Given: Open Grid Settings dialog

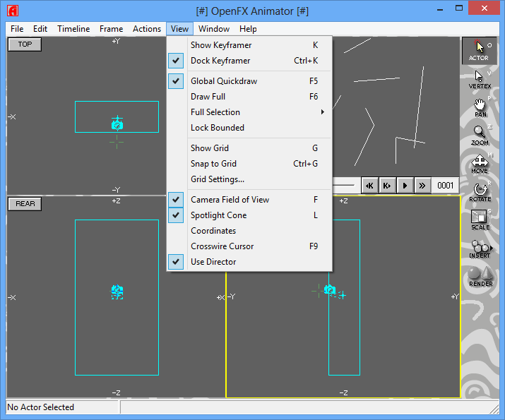Looking at the screenshot, I should pos(249,179).
